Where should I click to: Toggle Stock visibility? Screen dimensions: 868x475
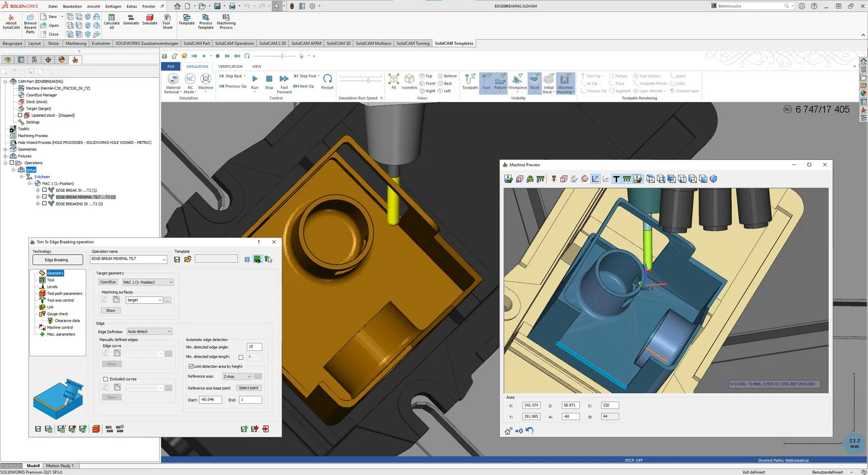click(535, 82)
